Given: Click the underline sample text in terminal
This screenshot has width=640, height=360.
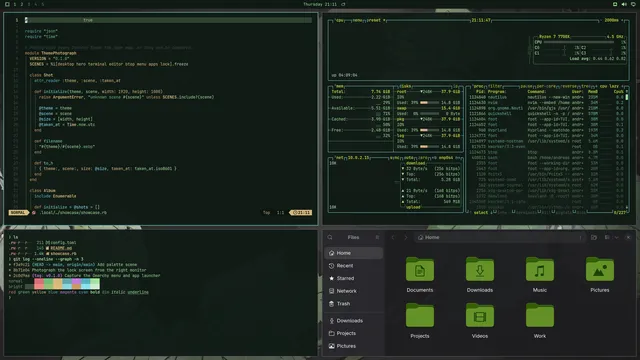Looking at the screenshot, I should (x=138, y=292).
